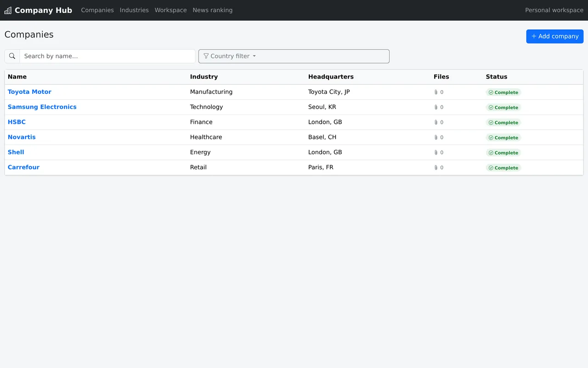Screen dimensions: 588x368
Task: Open the HSBC company link
Action: (17, 122)
